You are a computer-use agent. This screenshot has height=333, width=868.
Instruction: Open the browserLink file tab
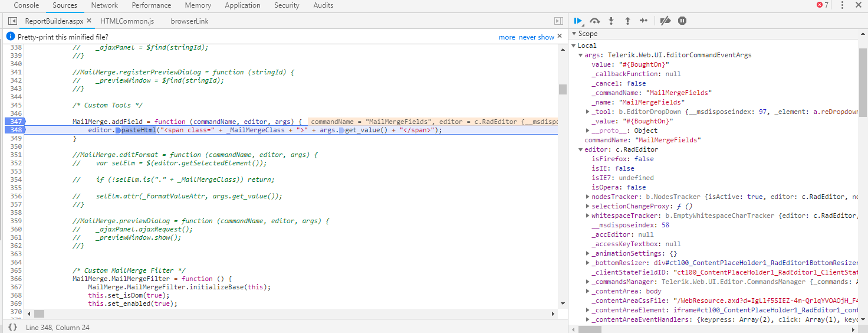(x=189, y=21)
